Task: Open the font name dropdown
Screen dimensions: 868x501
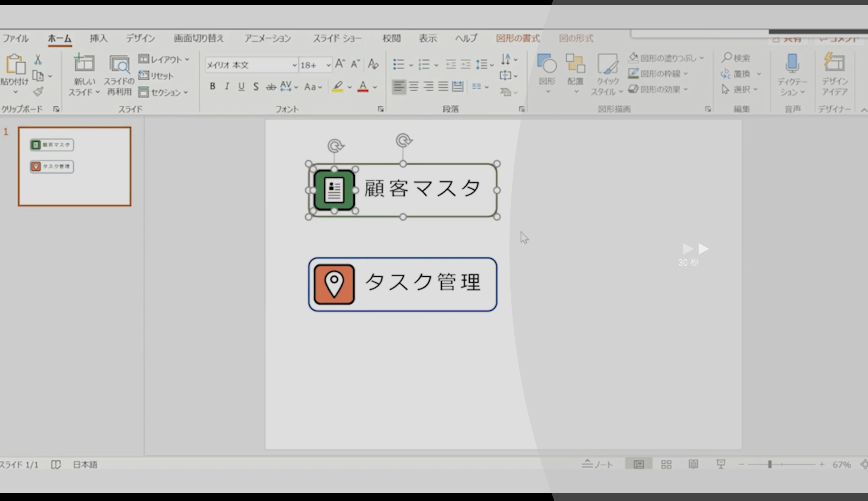Action: point(294,65)
